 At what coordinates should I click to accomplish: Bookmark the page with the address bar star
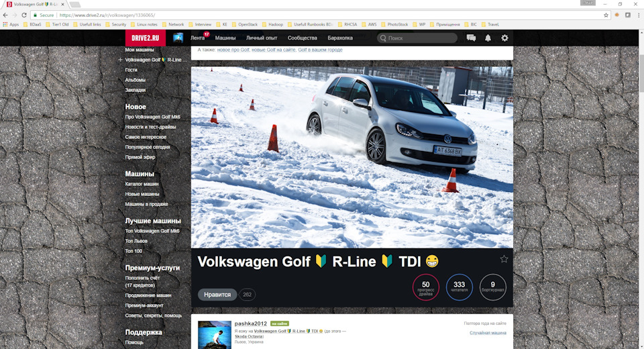click(606, 15)
